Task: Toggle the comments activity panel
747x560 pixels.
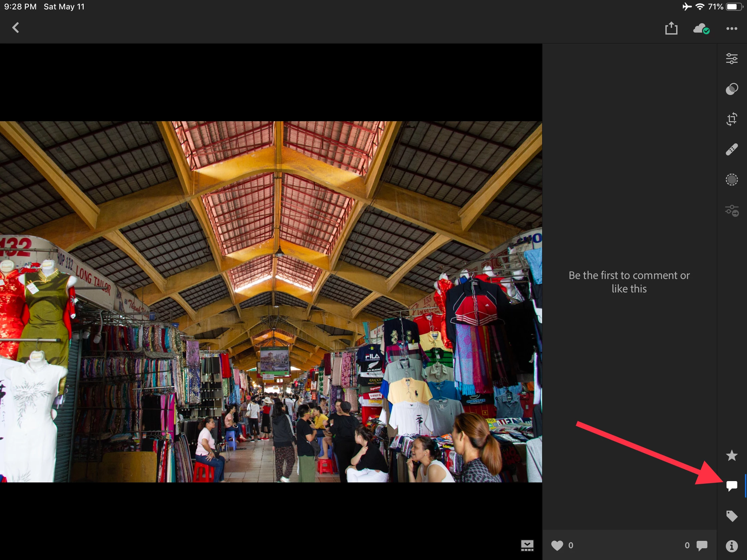Action: coord(732,486)
